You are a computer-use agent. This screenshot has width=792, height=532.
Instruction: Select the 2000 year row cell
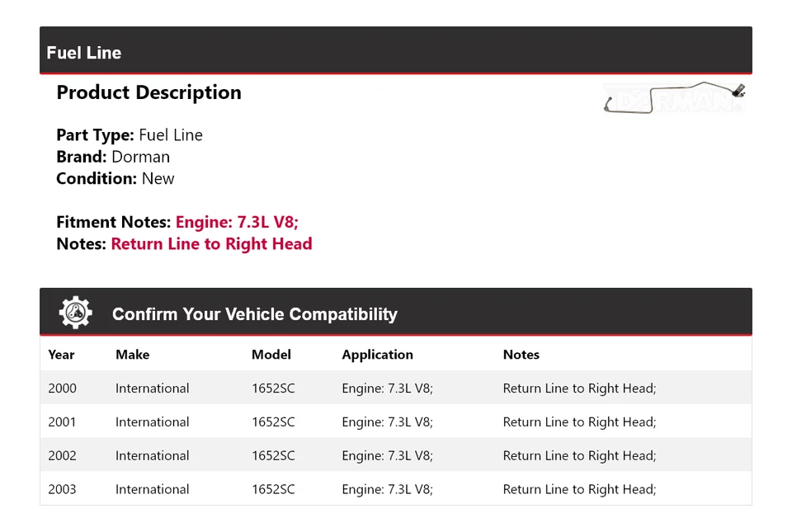[62, 388]
